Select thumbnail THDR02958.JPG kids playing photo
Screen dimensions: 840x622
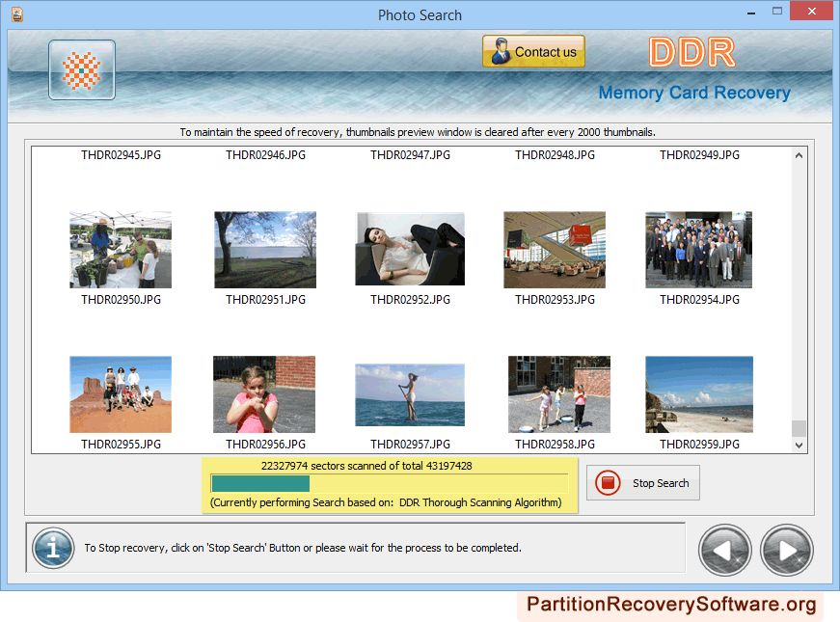(559, 394)
